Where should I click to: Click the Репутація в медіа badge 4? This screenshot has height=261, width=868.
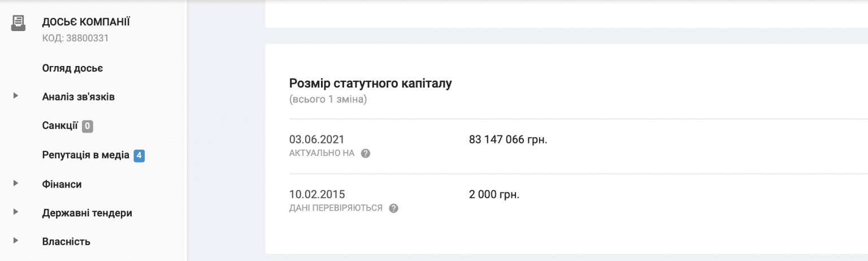(140, 155)
